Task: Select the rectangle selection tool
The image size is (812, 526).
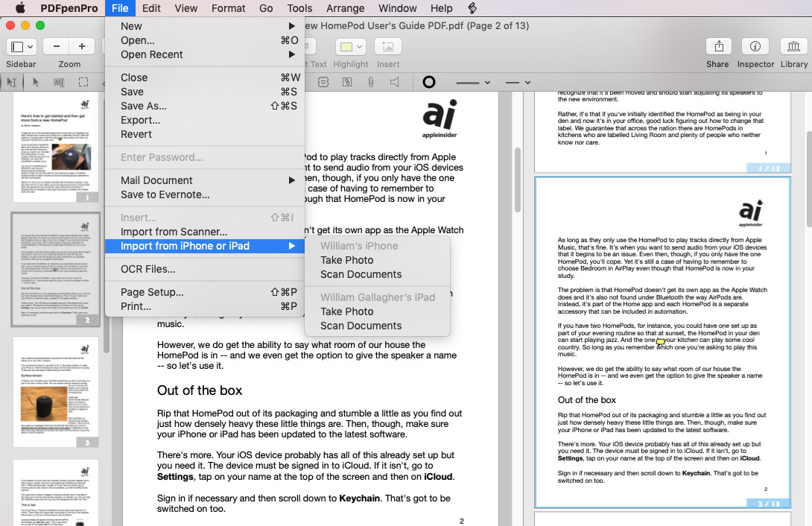Action: [83, 82]
